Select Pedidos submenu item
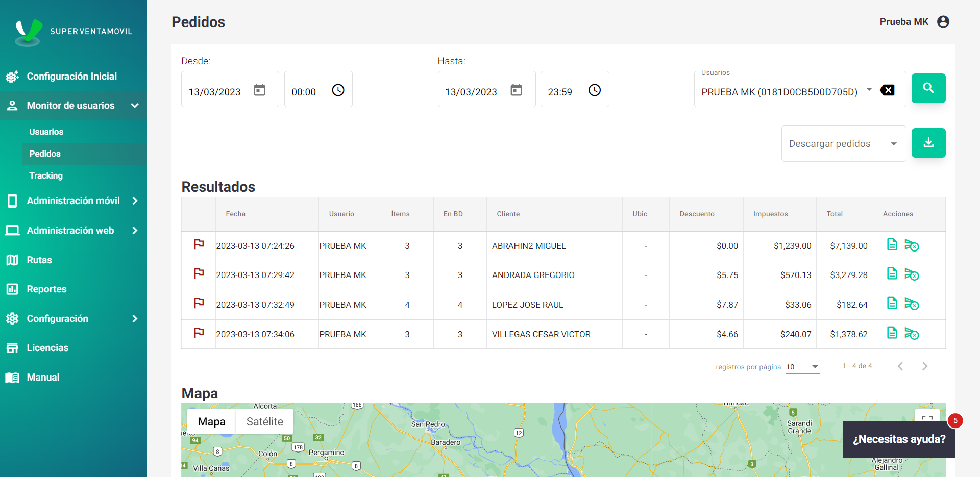Screen dimensions: 980x477 (x=84, y=154)
